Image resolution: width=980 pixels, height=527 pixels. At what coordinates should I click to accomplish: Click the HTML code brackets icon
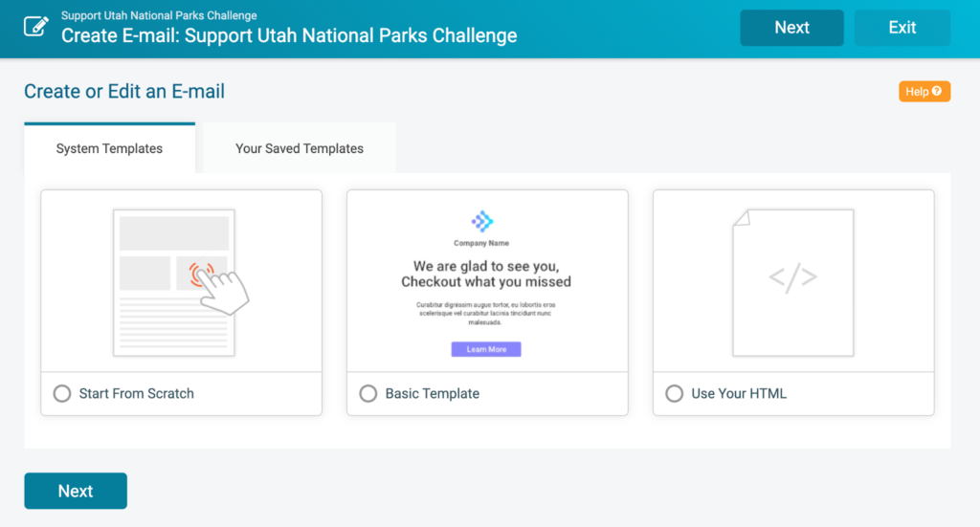[792, 278]
